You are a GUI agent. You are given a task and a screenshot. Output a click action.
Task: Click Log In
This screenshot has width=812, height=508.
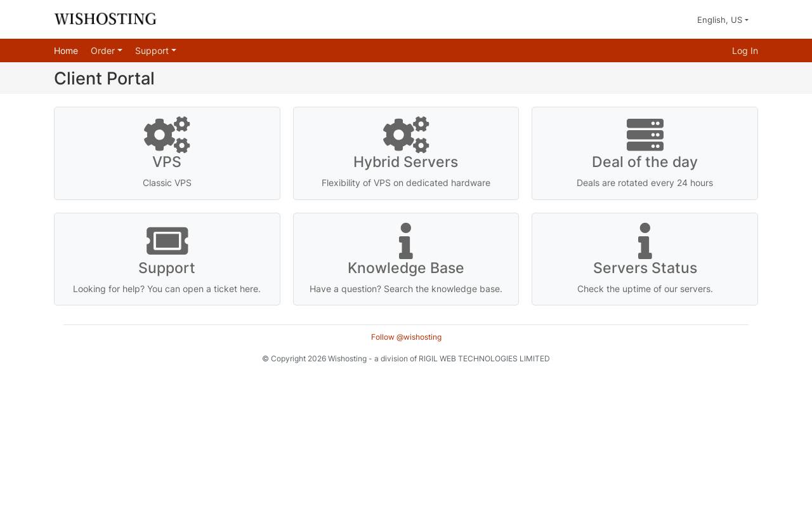coord(745,51)
